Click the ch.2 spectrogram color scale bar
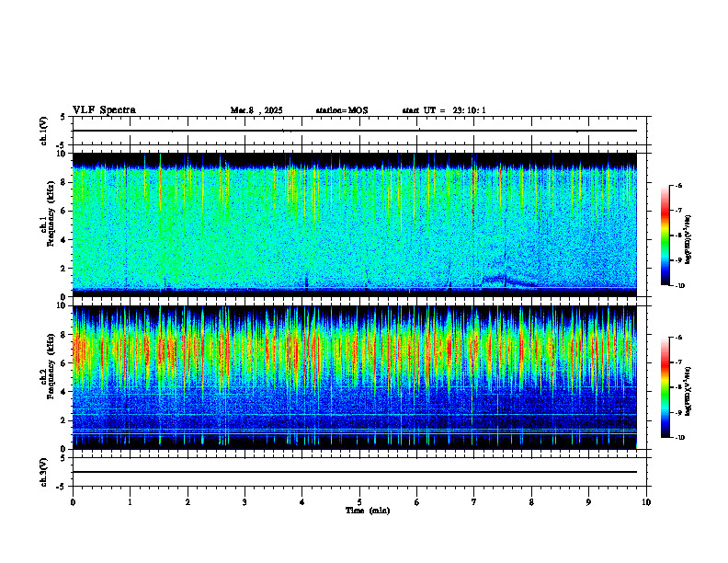 coord(665,387)
